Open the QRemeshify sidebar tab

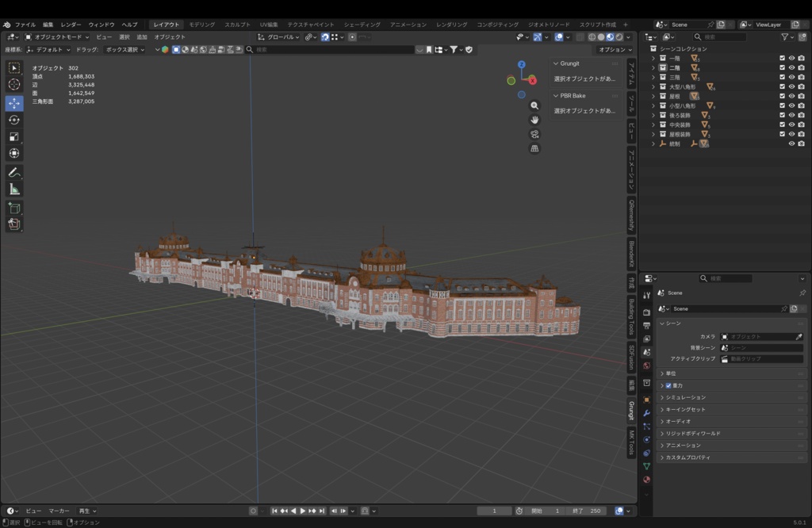631,216
